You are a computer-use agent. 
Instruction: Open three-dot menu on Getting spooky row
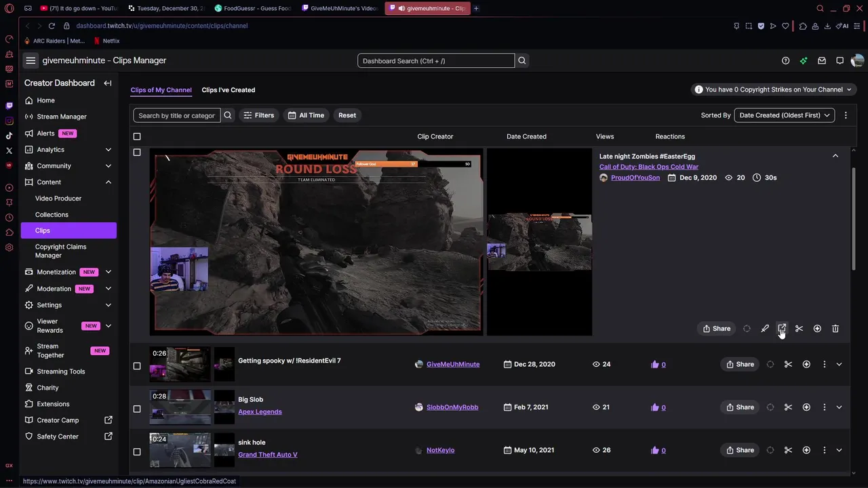tap(825, 364)
